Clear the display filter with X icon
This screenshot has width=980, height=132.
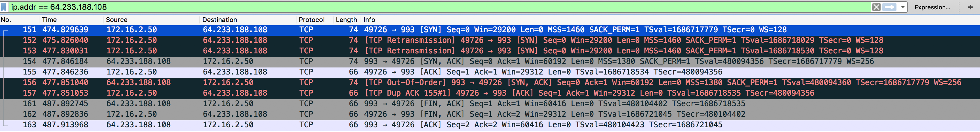pyautogui.click(x=876, y=7)
